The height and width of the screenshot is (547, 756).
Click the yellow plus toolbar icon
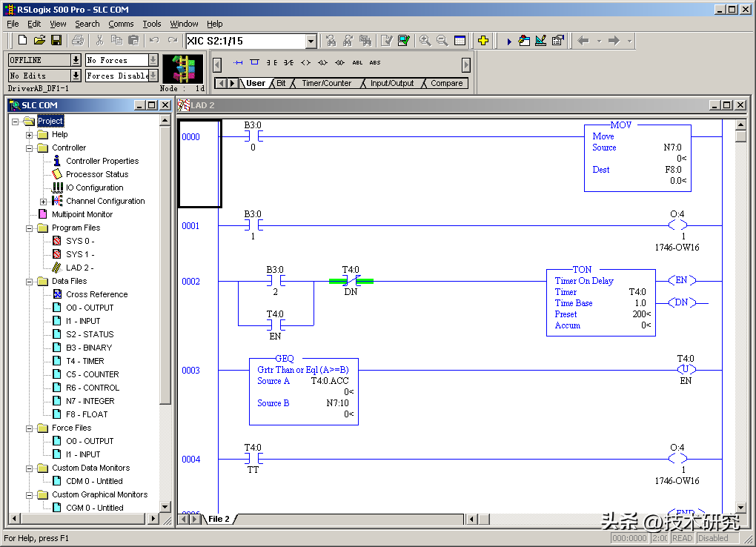click(x=483, y=41)
